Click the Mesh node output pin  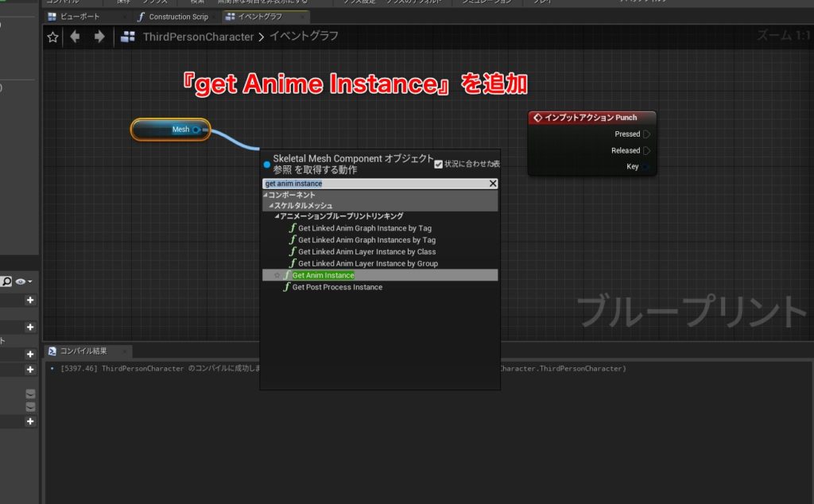(196, 130)
